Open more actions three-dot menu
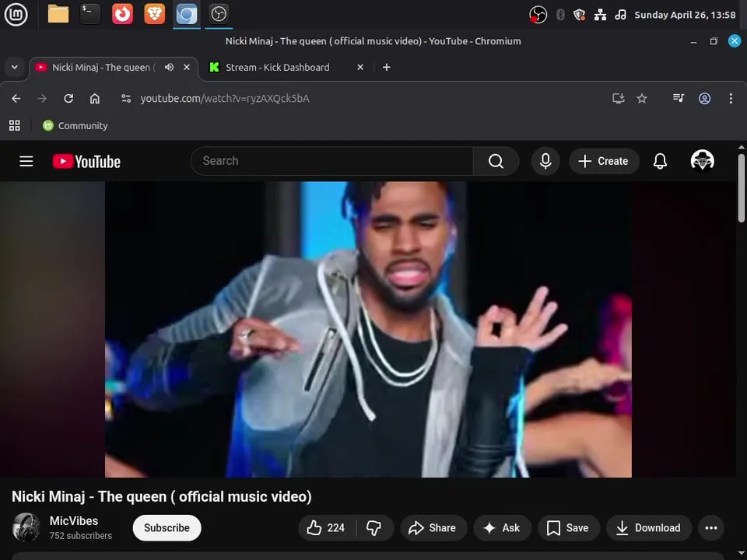The width and height of the screenshot is (747, 560). point(710,527)
